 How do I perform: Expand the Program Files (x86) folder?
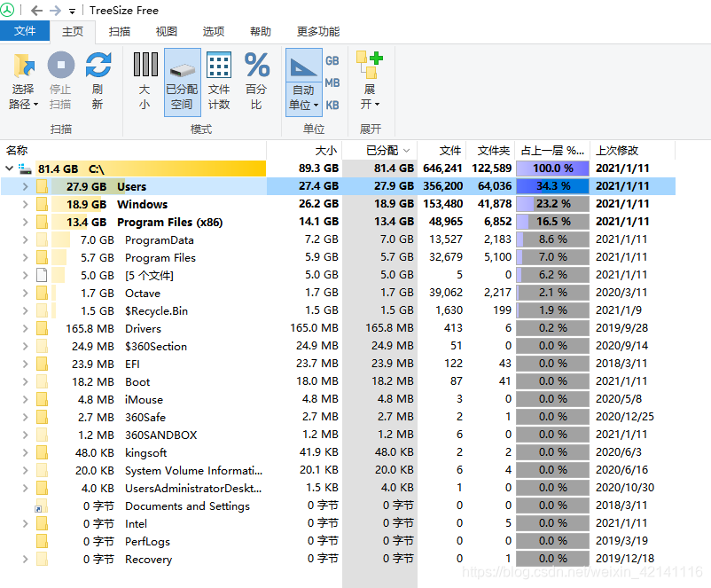pyautogui.click(x=26, y=222)
